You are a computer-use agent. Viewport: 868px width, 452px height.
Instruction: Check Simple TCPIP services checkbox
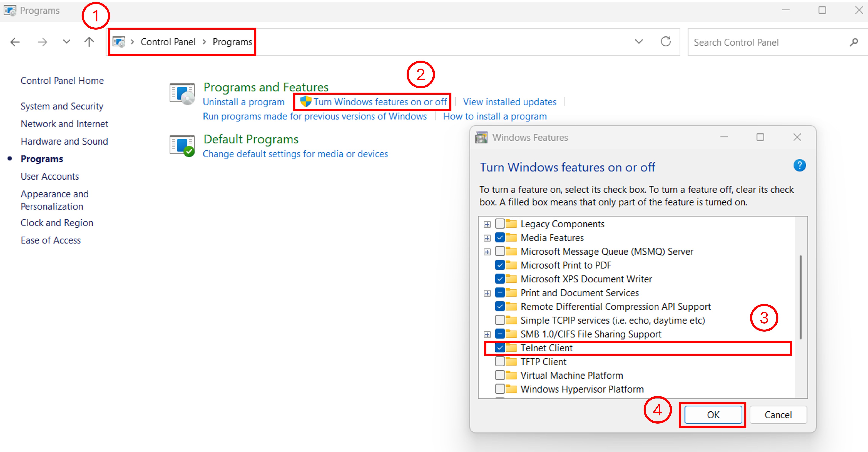pos(500,320)
